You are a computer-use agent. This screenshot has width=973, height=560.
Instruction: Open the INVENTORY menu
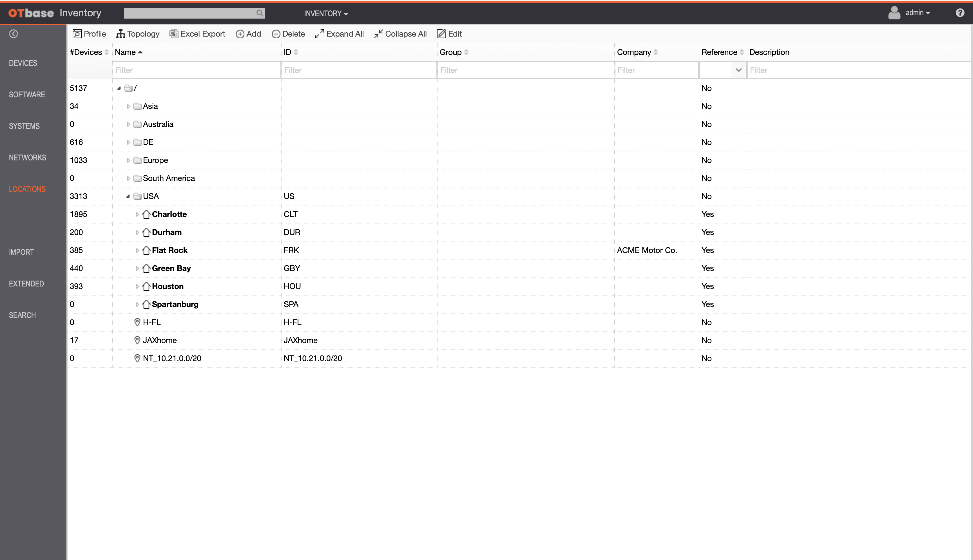(x=325, y=14)
